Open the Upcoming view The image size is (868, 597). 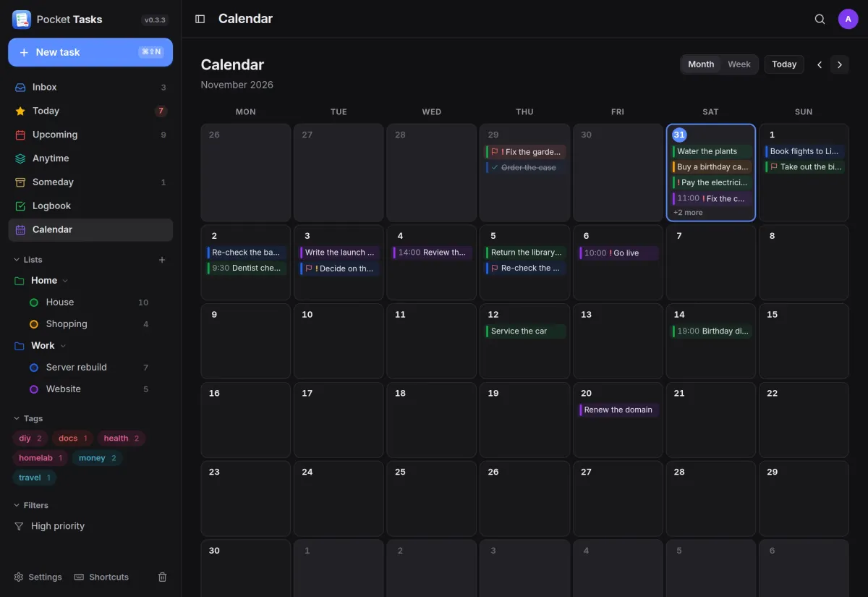point(90,135)
